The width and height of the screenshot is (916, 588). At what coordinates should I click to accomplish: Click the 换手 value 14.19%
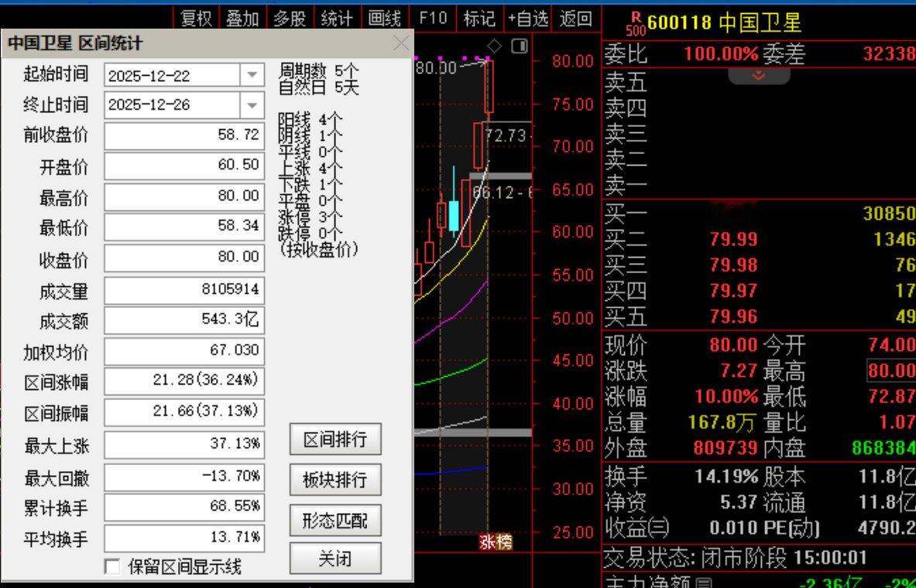(x=726, y=477)
